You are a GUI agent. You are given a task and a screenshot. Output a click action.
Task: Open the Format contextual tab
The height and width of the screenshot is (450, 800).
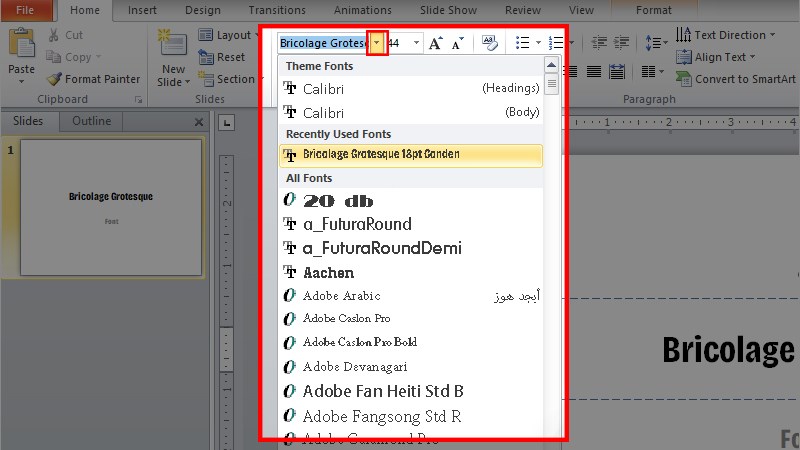(x=654, y=10)
